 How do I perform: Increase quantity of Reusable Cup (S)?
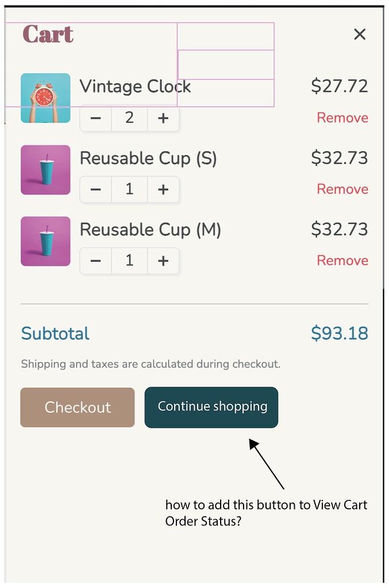163,189
